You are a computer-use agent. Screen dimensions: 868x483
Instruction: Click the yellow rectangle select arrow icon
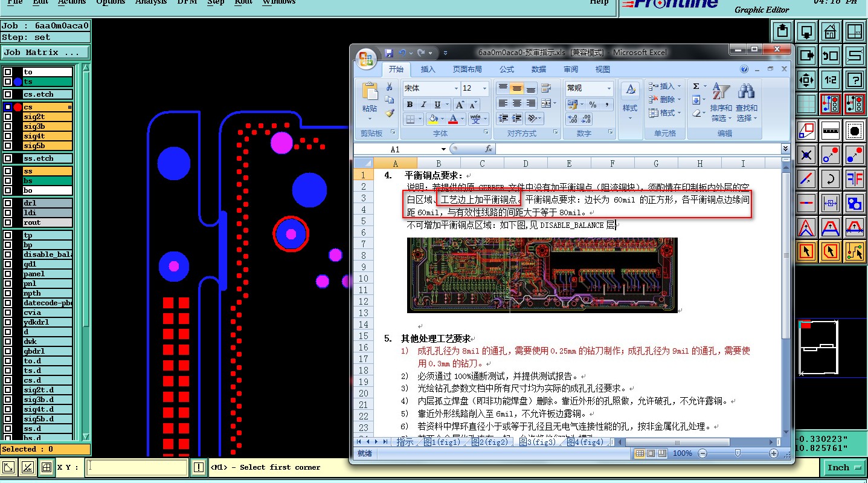click(807, 250)
